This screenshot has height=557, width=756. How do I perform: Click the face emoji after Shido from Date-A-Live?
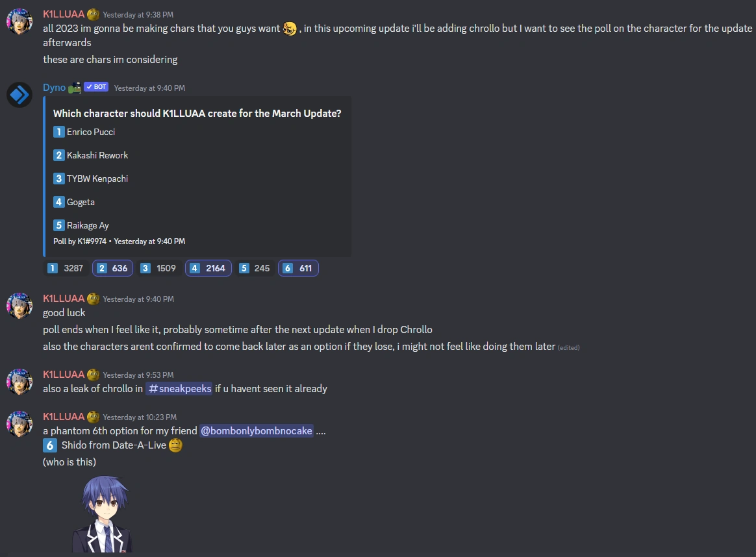point(175,445)
